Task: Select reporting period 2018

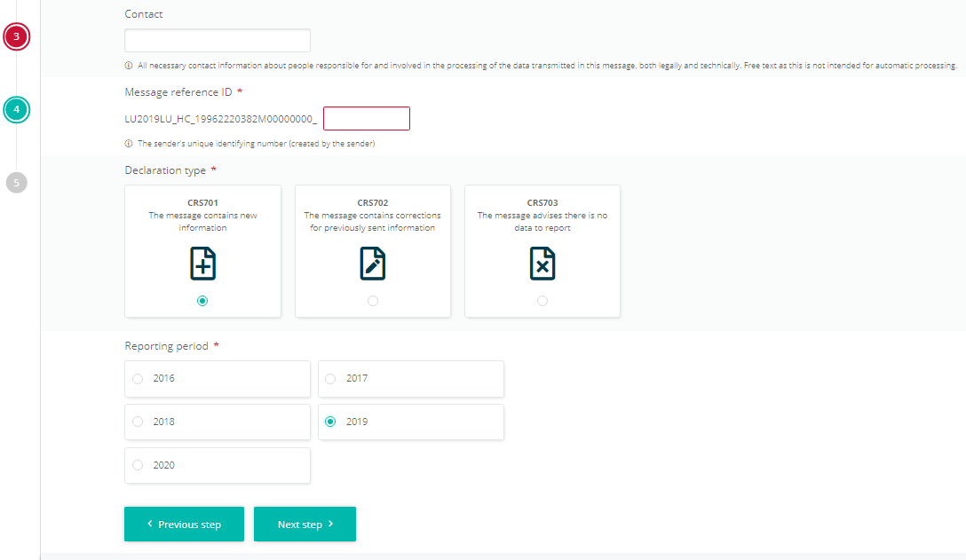Action: tap(218, 422)
